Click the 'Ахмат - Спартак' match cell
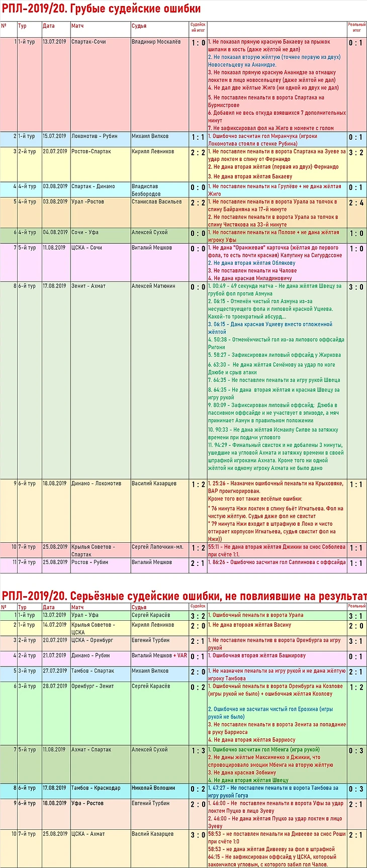 point(100,764)
